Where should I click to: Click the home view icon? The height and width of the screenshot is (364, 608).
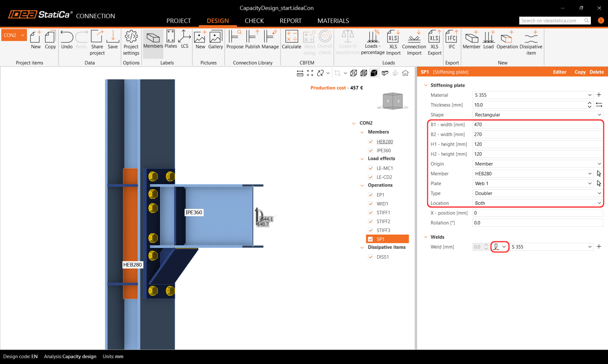pyautogui.click(x=405, y=73)
